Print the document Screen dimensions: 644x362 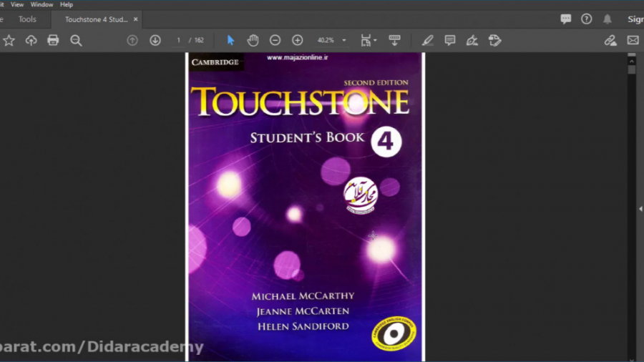(53, 40)
